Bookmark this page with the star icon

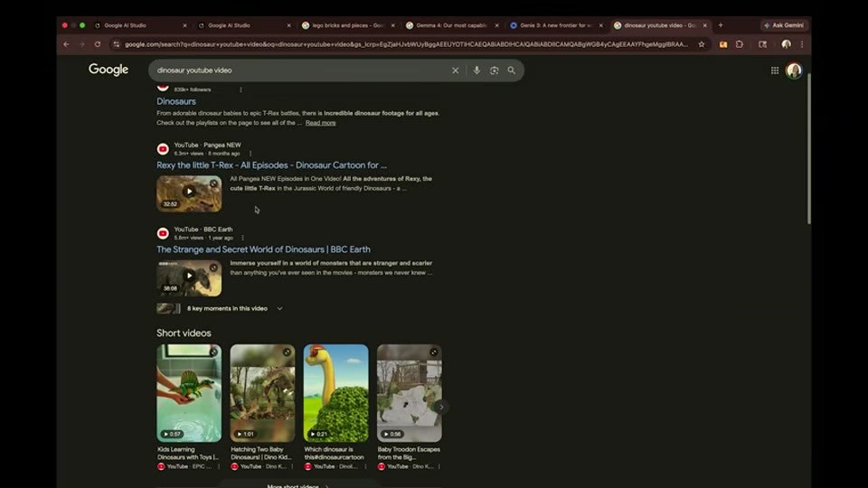click(702, 44)
